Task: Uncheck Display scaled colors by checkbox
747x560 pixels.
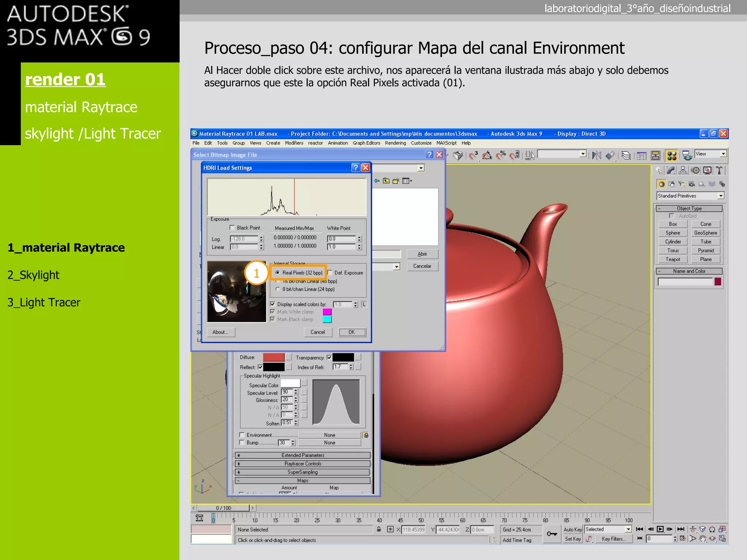Action: [272, 304]
